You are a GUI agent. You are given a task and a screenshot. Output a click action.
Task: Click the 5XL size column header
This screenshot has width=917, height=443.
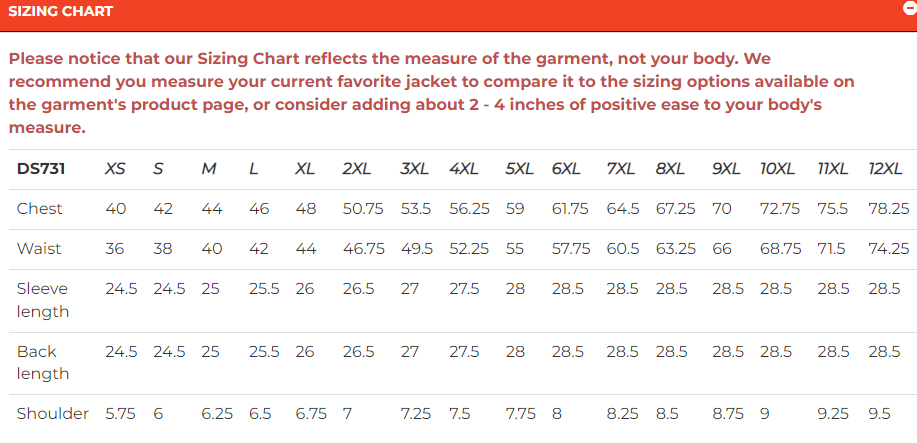[x=519, y=169]
